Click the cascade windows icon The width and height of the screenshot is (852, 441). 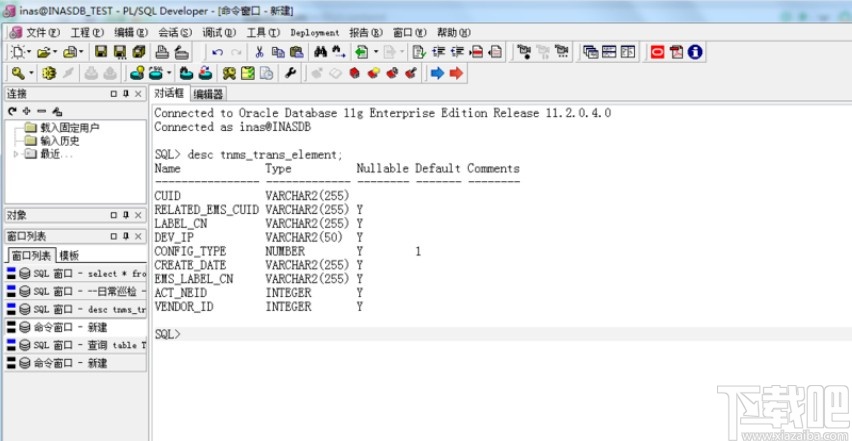(591, 52)
